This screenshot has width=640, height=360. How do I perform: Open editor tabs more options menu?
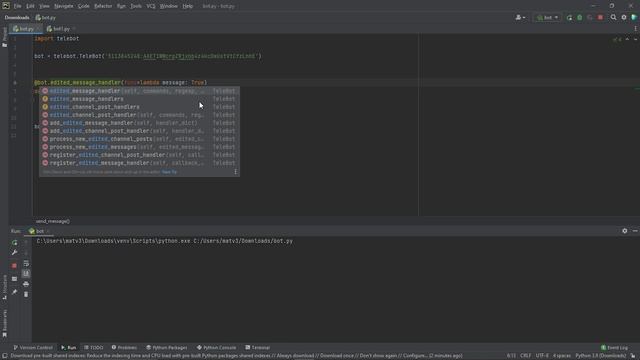point(636,29)
